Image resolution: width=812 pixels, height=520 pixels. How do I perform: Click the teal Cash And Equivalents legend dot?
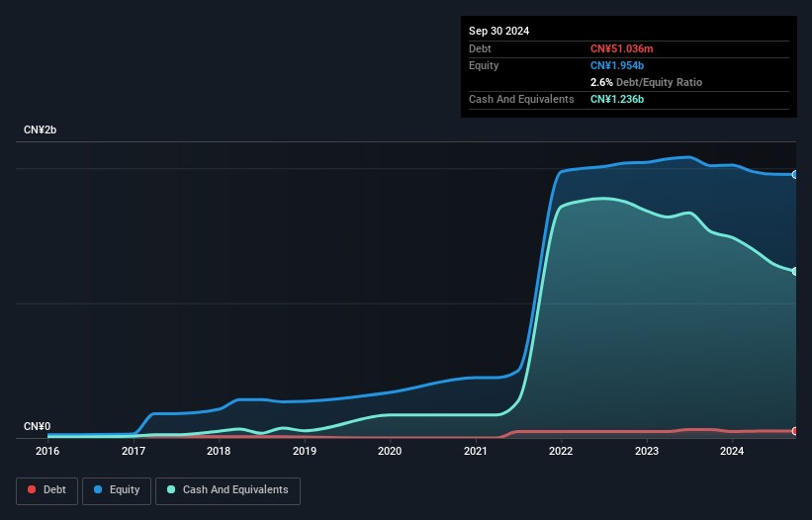(x=171, y=489)
